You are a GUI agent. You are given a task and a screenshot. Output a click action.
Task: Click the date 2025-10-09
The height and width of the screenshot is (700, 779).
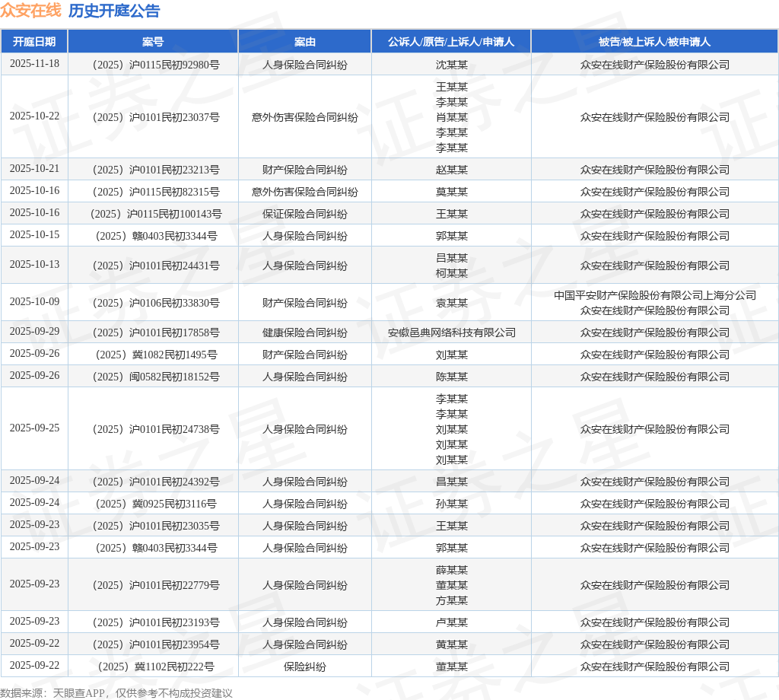pos(34,302)
